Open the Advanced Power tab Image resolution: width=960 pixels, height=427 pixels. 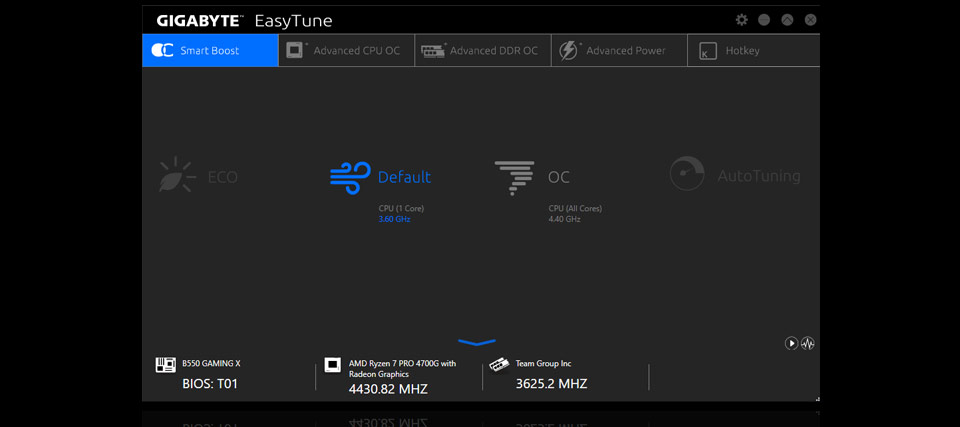click(619, 50)
